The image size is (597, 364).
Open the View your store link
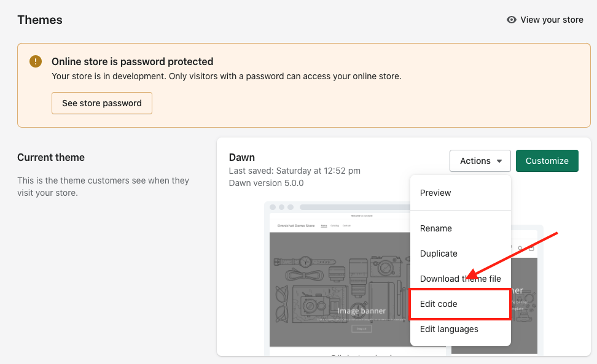tap(545, 20)
